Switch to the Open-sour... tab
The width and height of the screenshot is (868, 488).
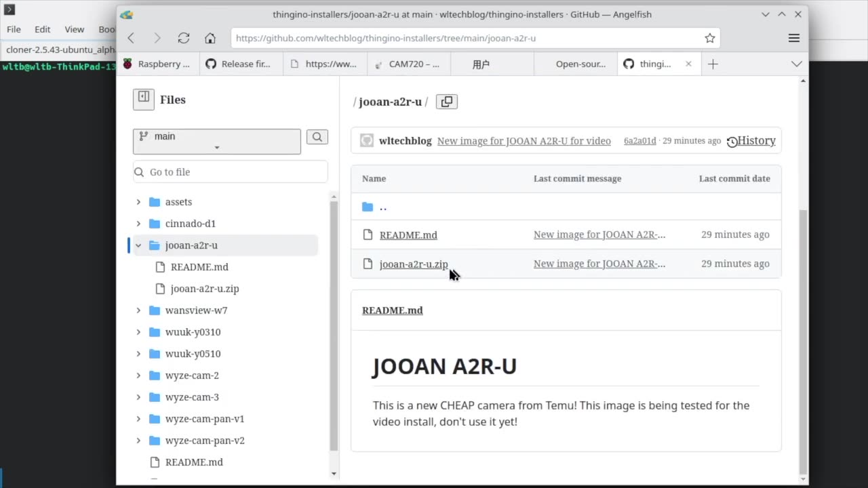tap(575, 64)
